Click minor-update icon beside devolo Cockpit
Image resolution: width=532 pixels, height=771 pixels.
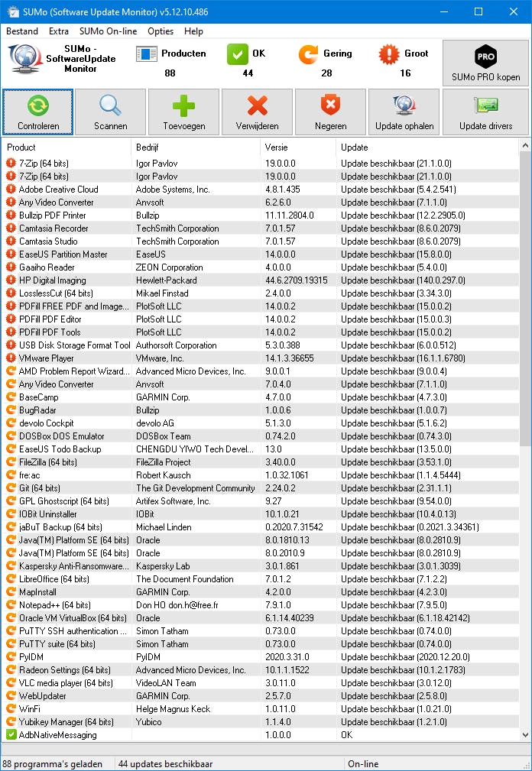[11, 423]
